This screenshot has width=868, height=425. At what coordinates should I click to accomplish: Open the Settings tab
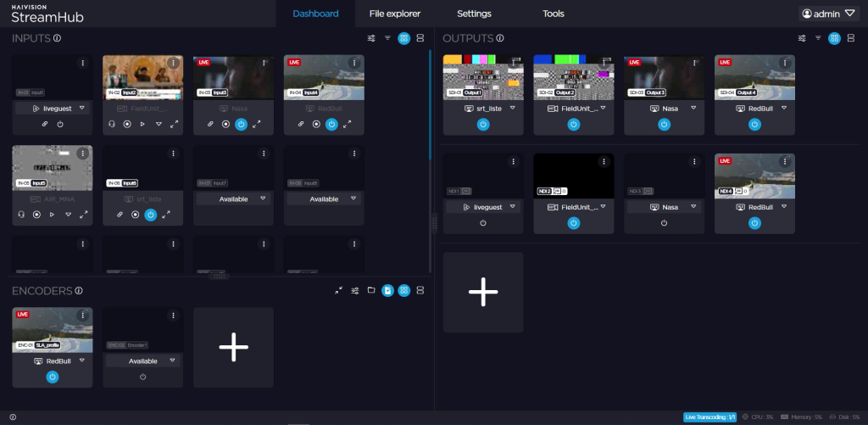474,14
